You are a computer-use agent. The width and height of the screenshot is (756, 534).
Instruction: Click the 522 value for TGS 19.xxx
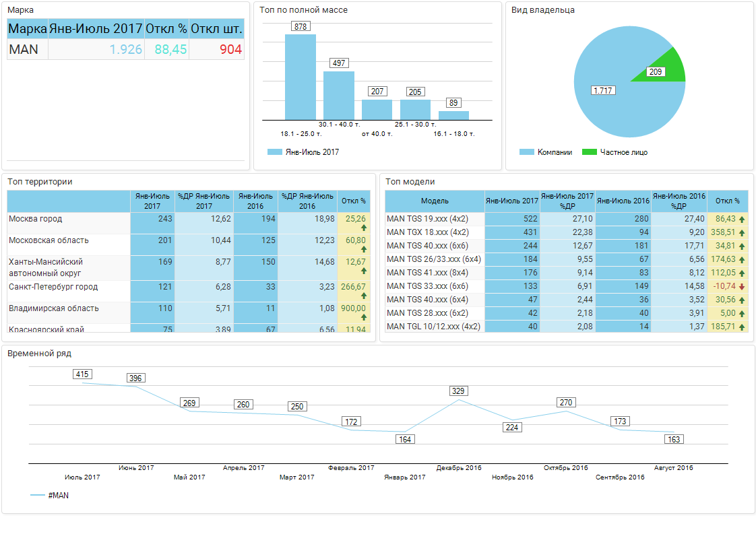tap(530, 219)
